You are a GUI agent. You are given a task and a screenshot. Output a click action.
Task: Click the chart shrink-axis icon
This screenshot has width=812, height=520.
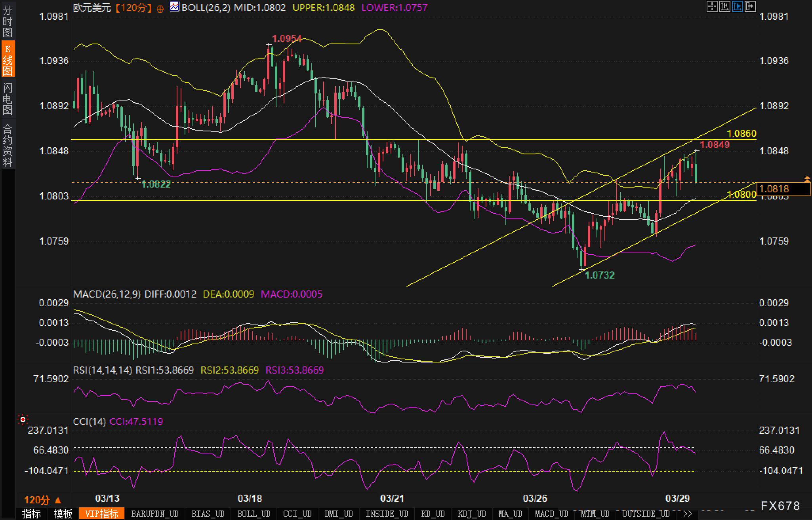coord(724,6)
